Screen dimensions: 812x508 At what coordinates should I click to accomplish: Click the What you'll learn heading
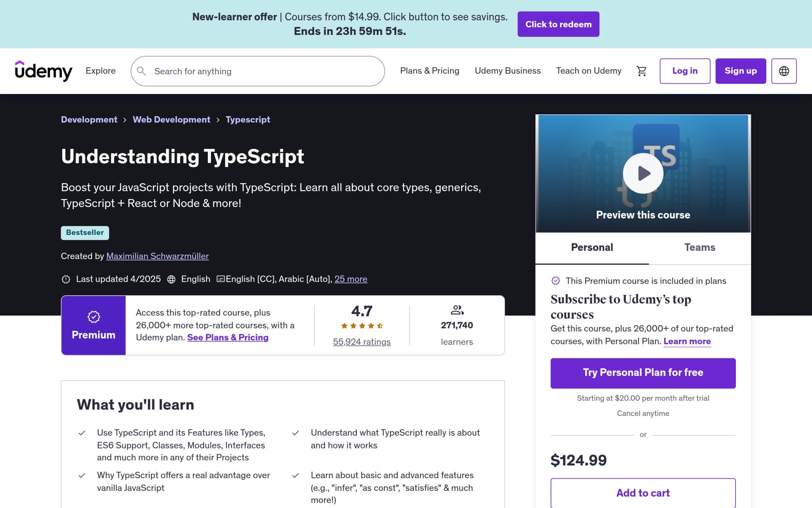pos(136,405)
